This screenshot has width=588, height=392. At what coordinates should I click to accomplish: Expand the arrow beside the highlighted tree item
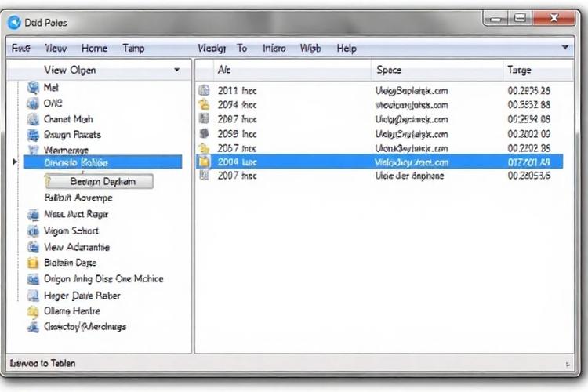15,162
